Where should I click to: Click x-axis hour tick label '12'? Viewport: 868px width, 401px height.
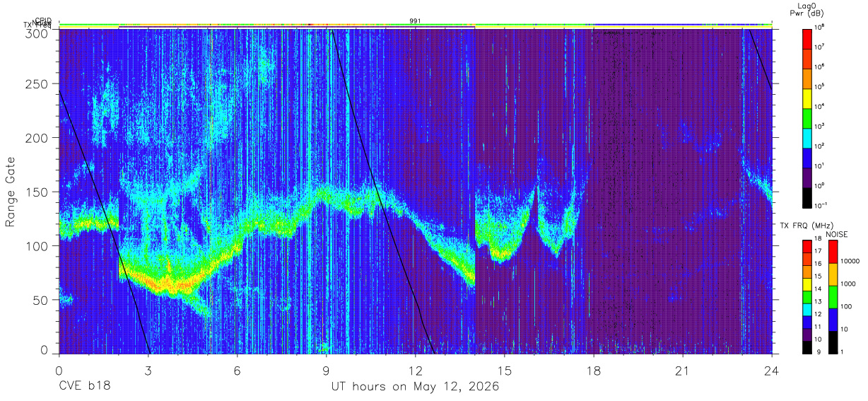click(x=415, y=371)
